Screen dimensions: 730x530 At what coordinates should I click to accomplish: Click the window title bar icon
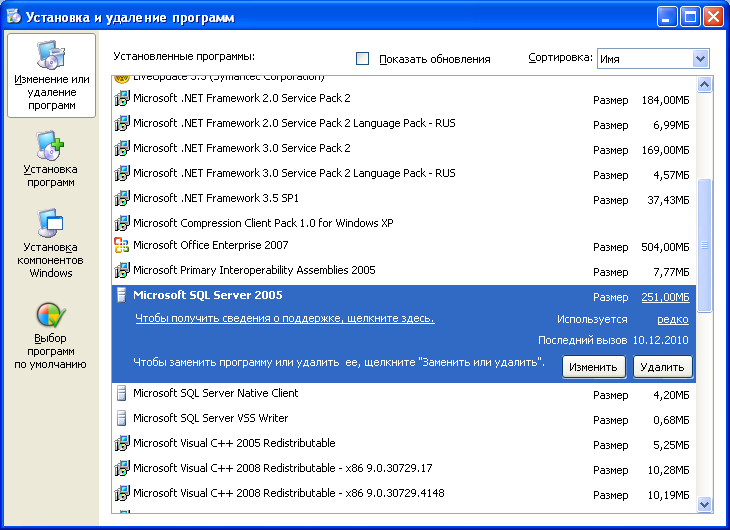point(14,17)
